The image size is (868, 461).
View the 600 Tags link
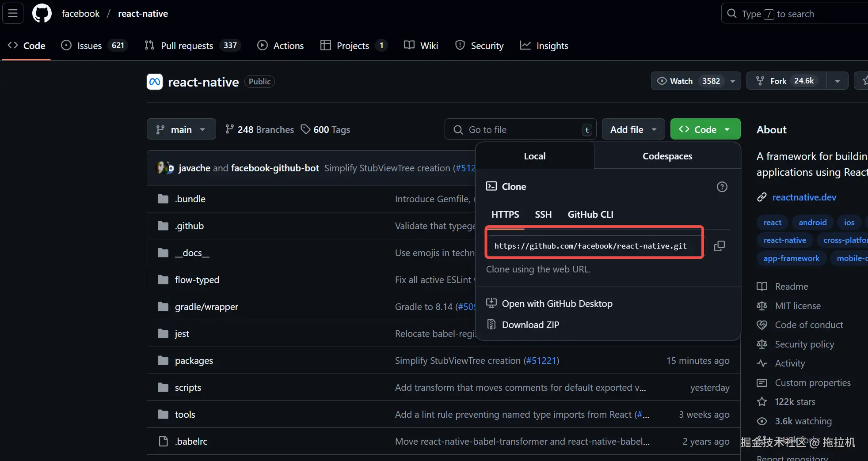[325, 129]
